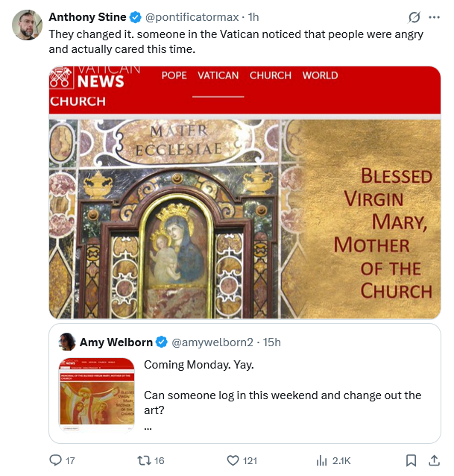Go to Anthony Stine's profile name

[88, 17]
